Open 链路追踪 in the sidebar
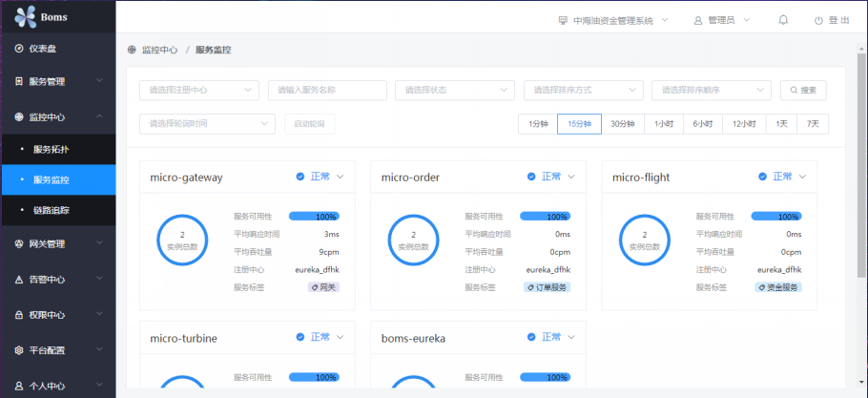This screenshot has width=868, height=398. (x=59, y=210)
